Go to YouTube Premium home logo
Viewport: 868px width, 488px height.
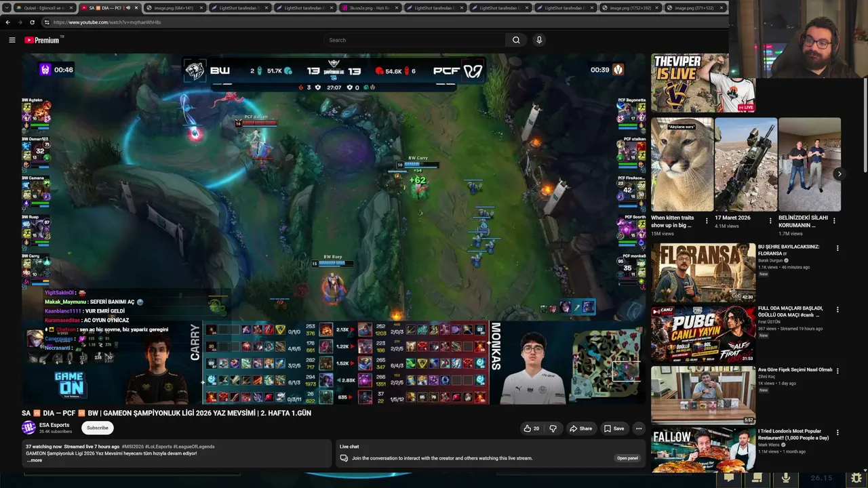tap(43, 40)
